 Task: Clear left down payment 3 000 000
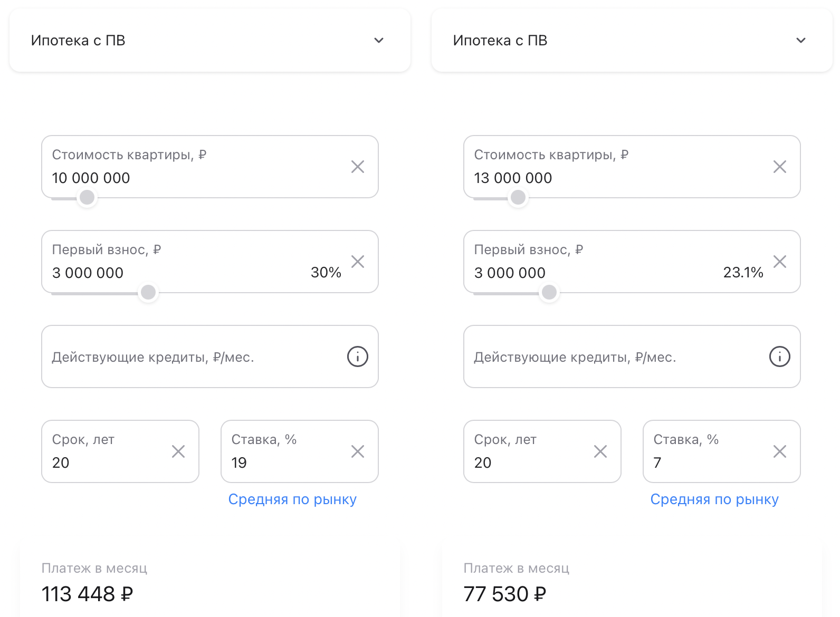(x=358, y=262)
